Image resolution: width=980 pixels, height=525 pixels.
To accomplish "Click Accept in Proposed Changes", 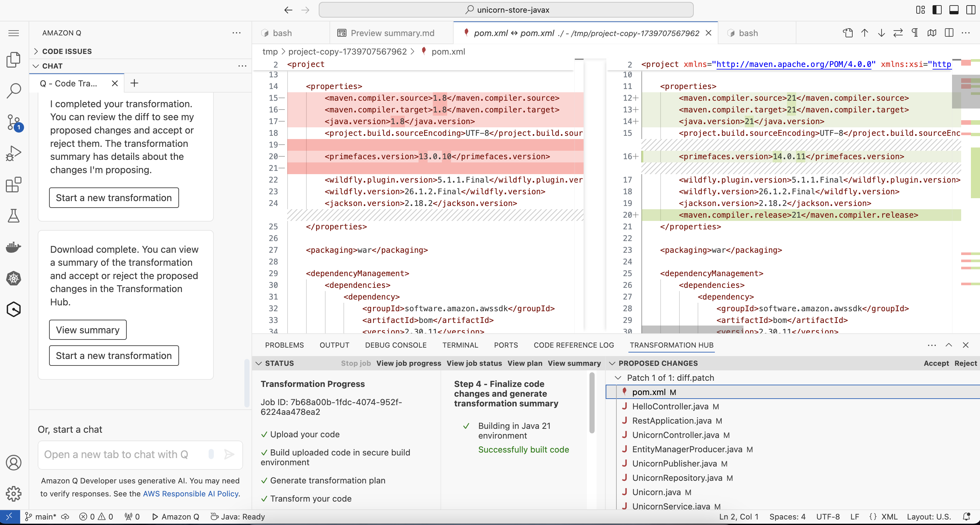I will (x=936, y=363).
